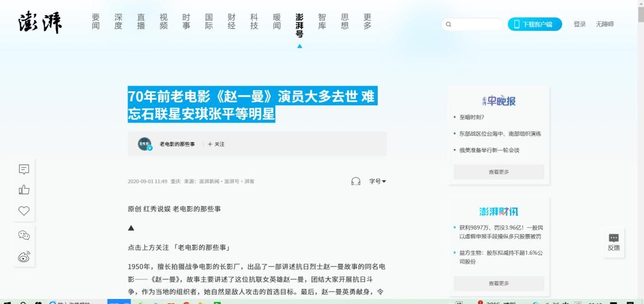Share article via WeChat icon
644x304 pixels.
tap(24, 235)
